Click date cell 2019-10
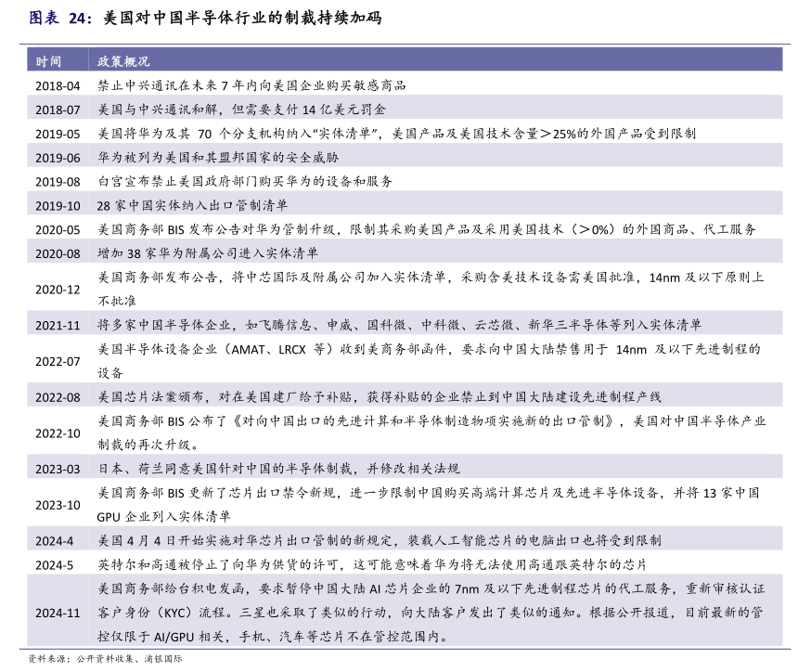The width and height of the screenshot is (798, 672). 58,206
